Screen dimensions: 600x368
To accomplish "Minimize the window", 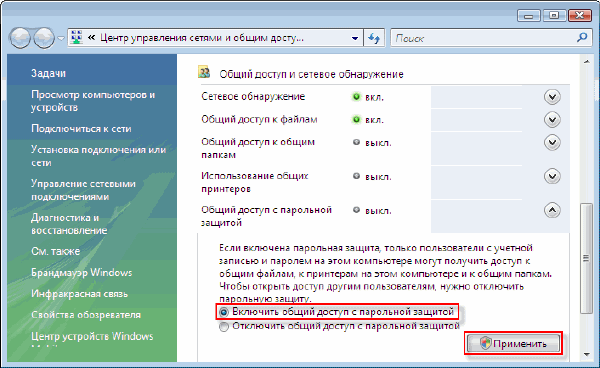I will click(528, 16).
